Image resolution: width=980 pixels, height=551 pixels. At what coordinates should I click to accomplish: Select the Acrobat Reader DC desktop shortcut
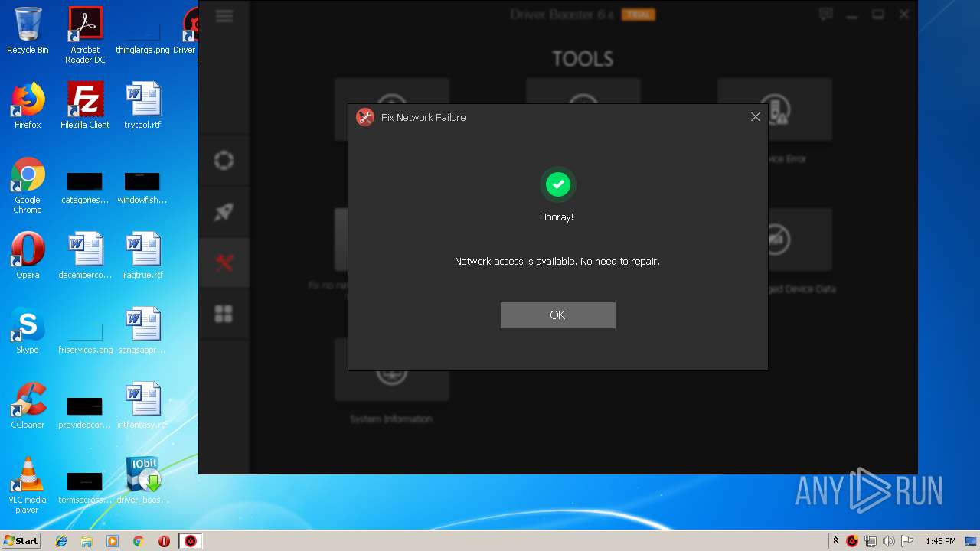(85, 35)
